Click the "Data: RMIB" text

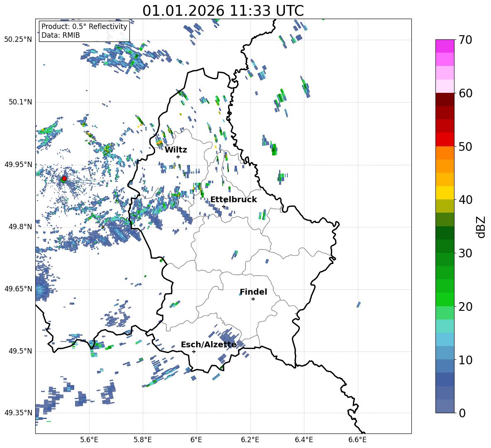(x=61, y=35)
